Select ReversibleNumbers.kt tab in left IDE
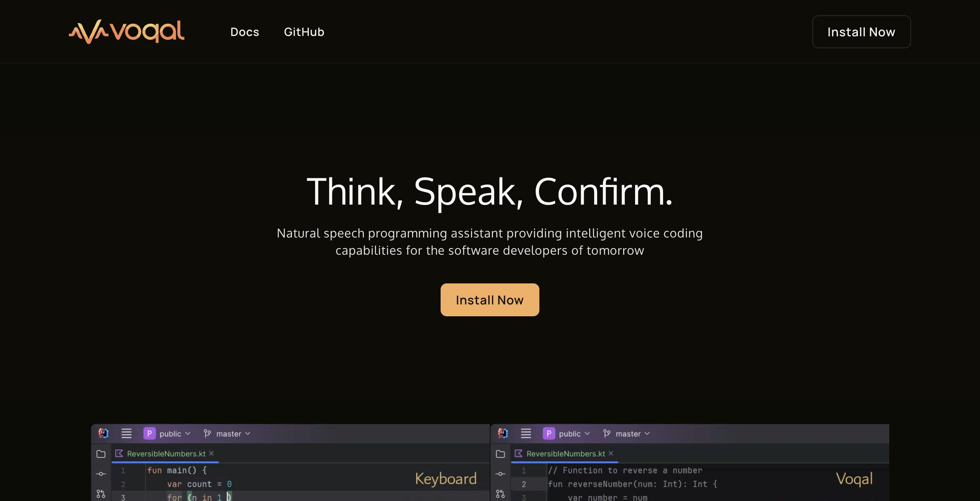980x501 pixels. (x=166, y=454)
